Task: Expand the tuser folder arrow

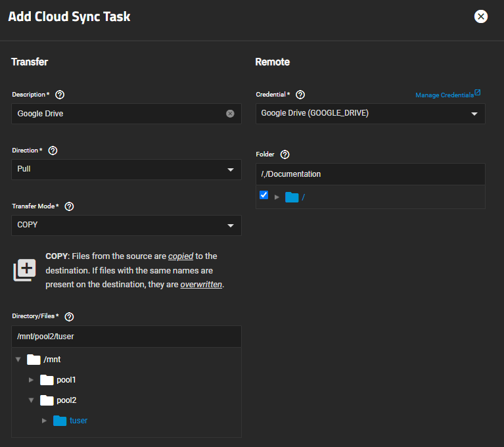Action: coord(44,421)
